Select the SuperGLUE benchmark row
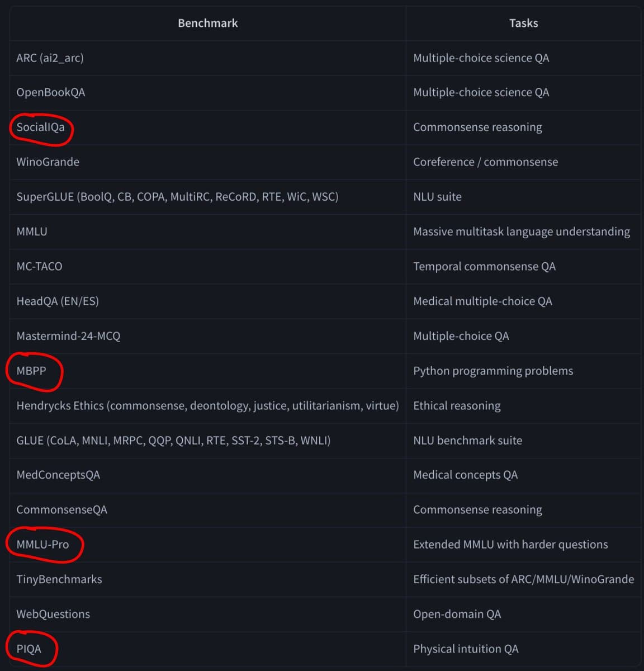Image resolution: width=644 pixels, height=671 pixels. (325, 196)
